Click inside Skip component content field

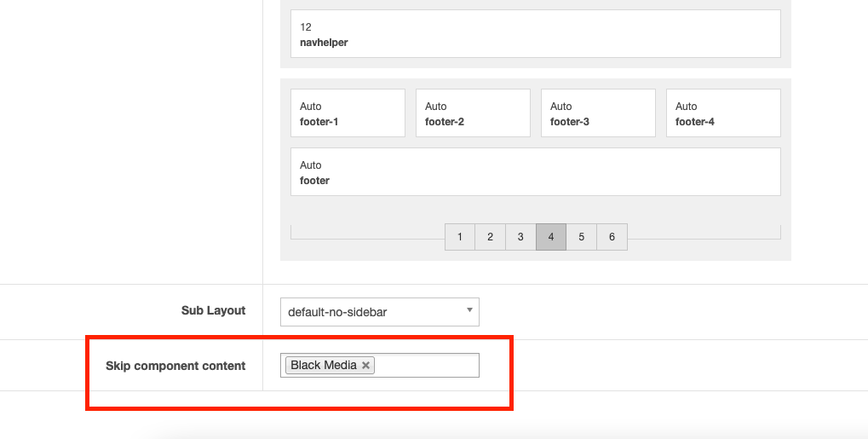[426, 366]
